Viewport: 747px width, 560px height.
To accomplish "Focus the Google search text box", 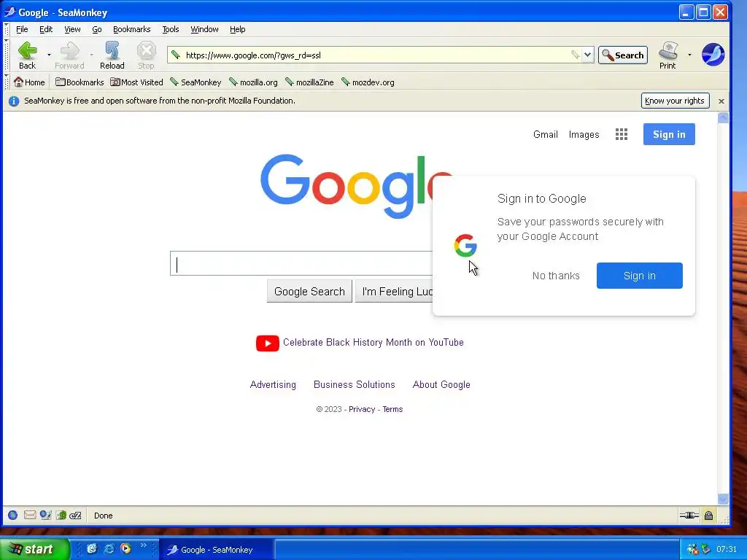I will 301,263.
